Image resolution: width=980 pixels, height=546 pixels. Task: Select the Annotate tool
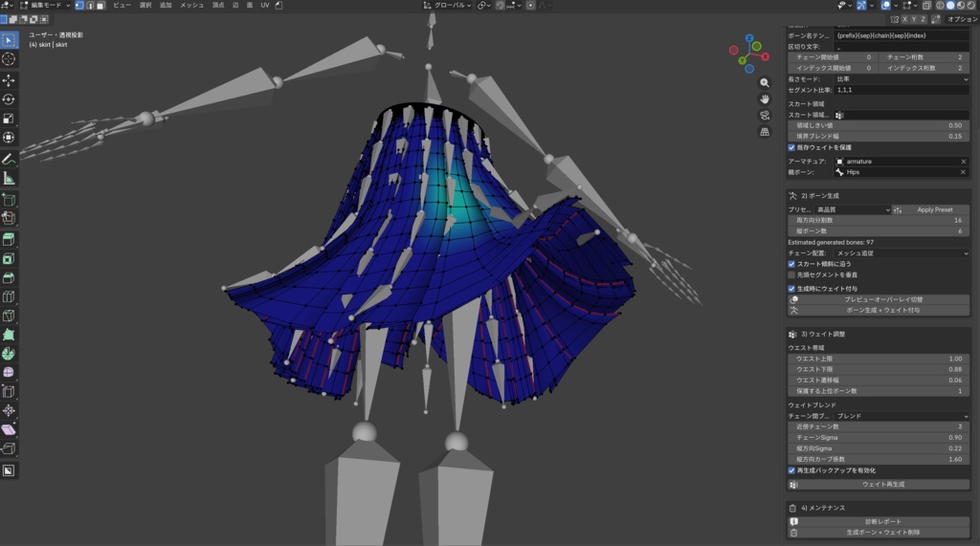(x=9, y=160)
